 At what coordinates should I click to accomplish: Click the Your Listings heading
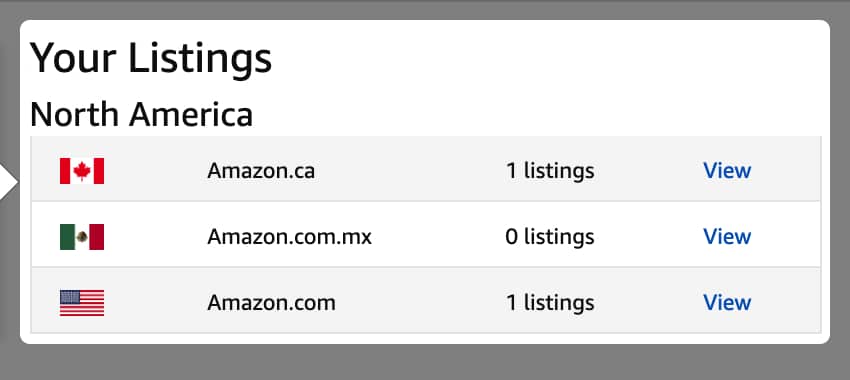pos(151,58)
